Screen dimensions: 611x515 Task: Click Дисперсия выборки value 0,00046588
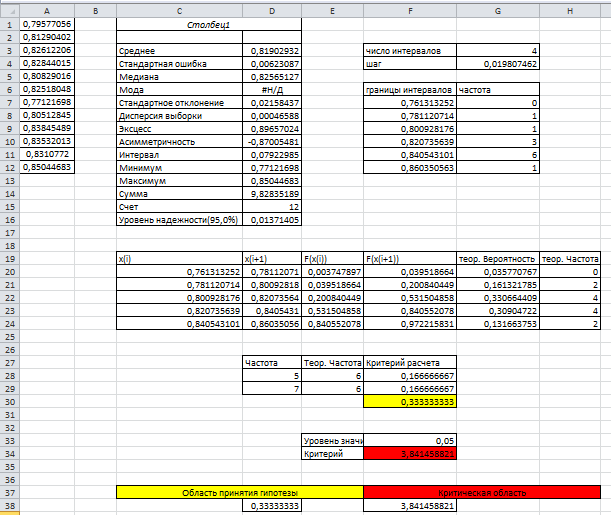(272, 116)
